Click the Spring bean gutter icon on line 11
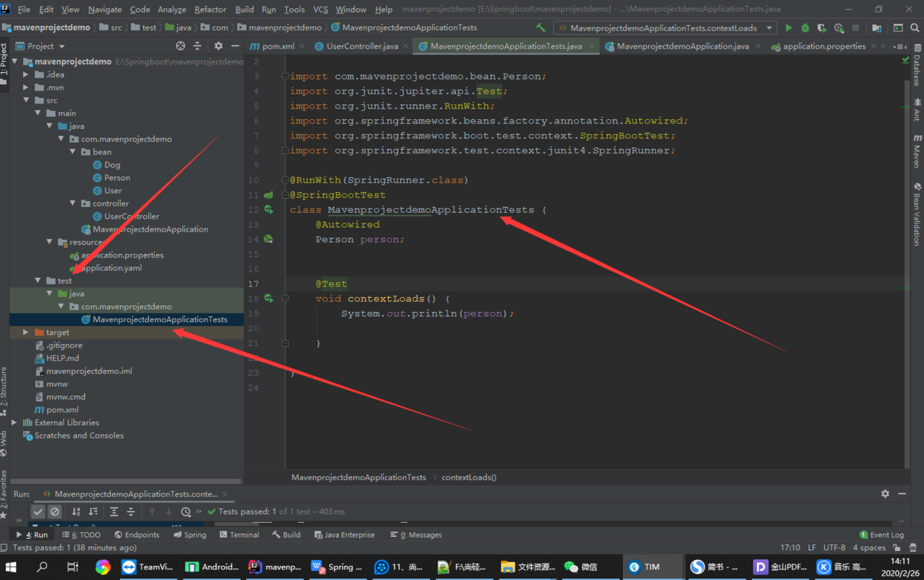 pos(268,195)
